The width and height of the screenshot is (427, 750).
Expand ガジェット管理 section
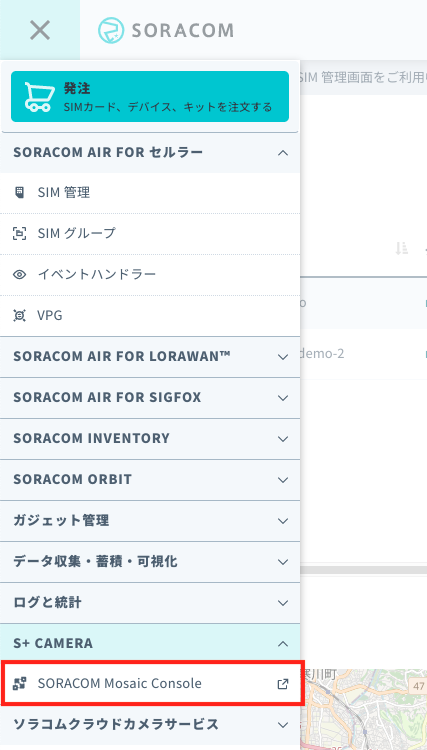[x=150, y=520]
